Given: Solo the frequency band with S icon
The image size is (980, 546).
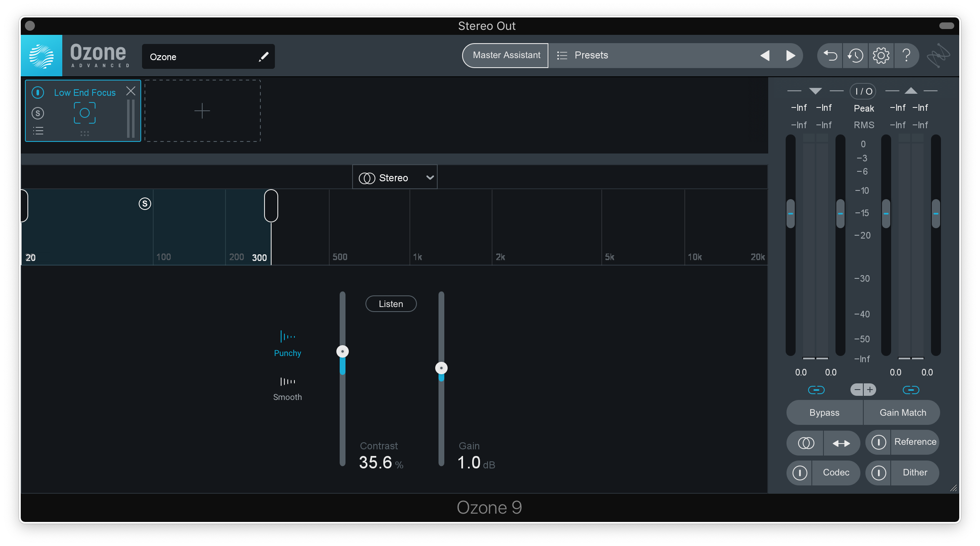Looking at the screenshot, I should click(145, 204).
